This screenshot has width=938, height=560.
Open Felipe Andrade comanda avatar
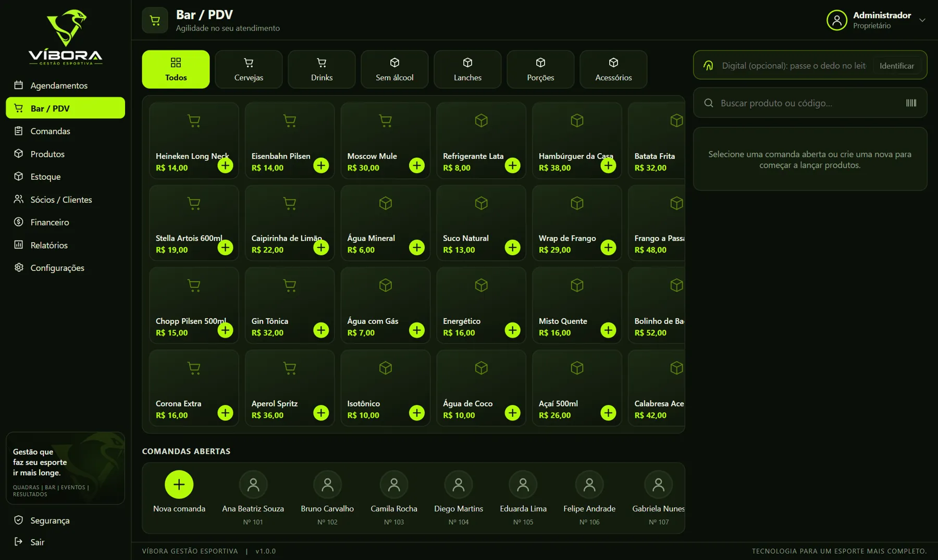point(589,484)
